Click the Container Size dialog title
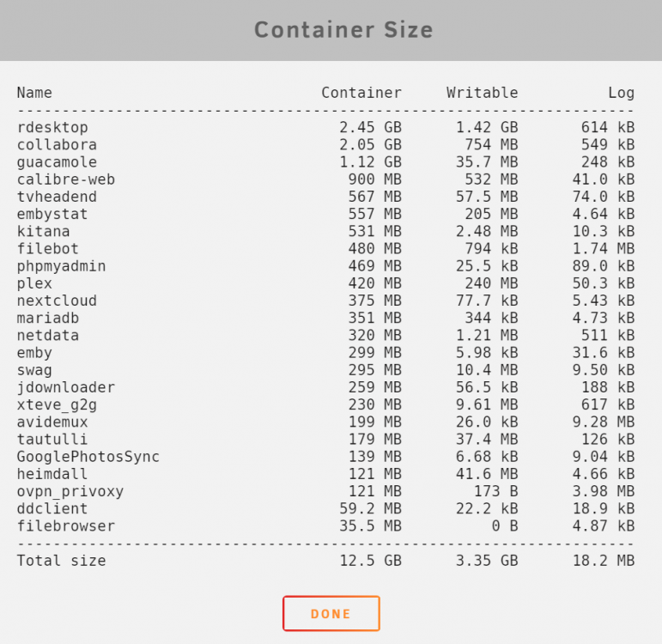This screenshot has height=644, width=662. tap(343, 30)
